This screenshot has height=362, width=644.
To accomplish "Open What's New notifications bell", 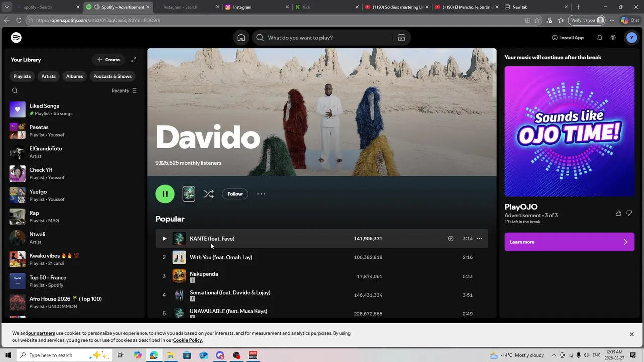I will tap(600, 38).
